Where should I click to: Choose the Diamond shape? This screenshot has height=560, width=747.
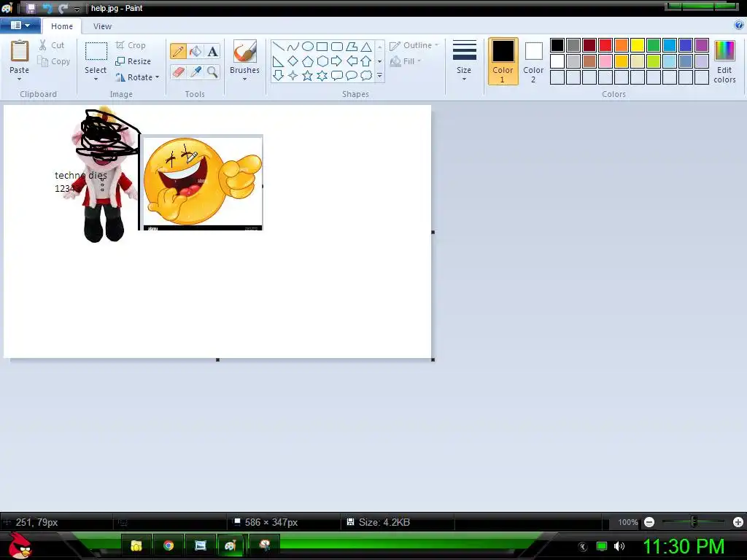point(293,61)
